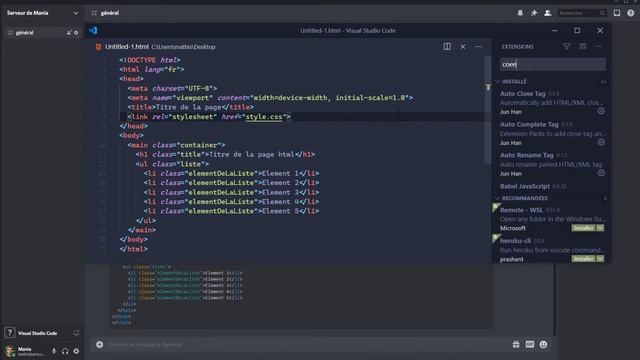Open editor more actions ellipsis
640x360 pixels.
click(479, 47)
